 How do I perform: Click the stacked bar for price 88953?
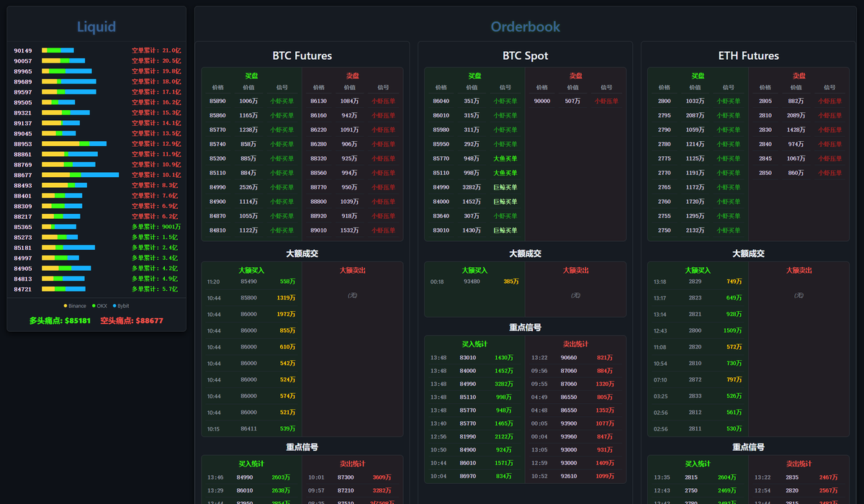[x=74, y=144]
